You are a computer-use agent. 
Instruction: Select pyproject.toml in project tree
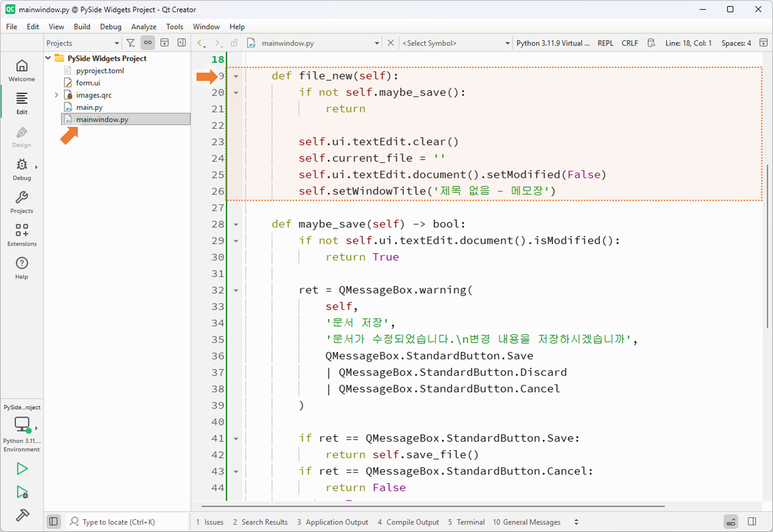click(x=100, y=71)
